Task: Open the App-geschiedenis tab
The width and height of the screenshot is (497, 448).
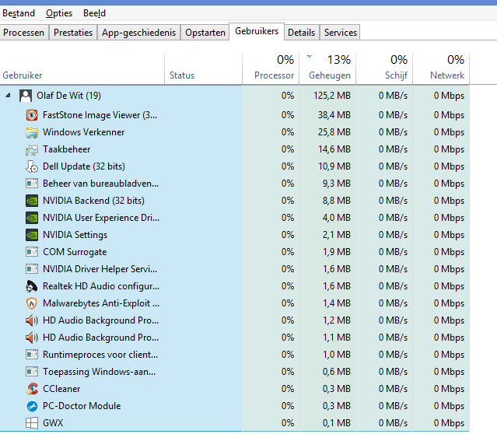Action: [138, 33]
